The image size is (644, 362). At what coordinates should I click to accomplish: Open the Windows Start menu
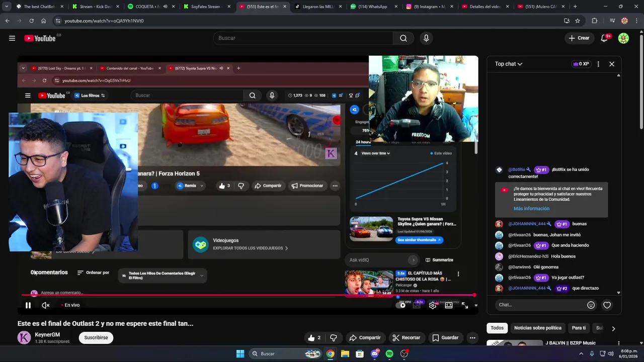pos(240,354)
